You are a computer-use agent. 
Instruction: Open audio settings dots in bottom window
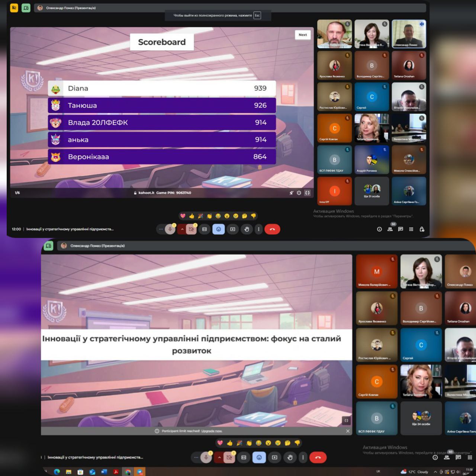click(196, 457)
